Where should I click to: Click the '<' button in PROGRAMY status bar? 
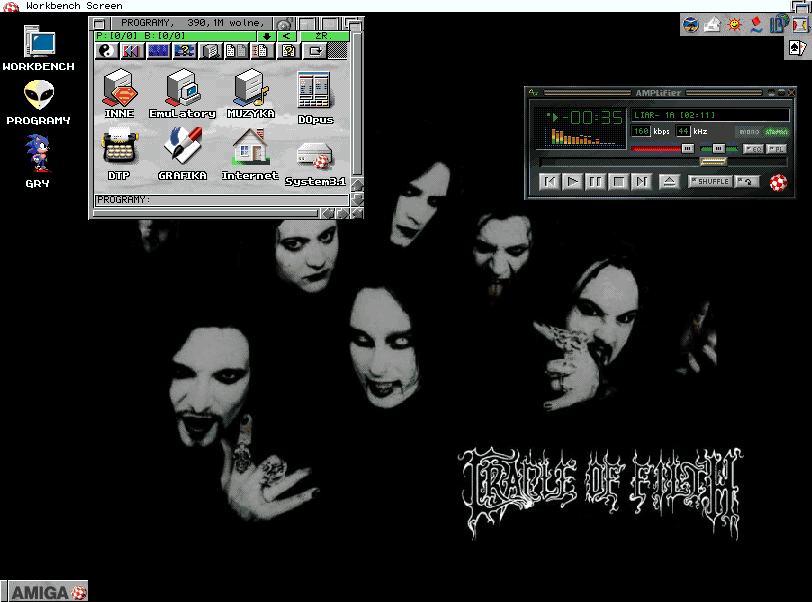point(287,36)
